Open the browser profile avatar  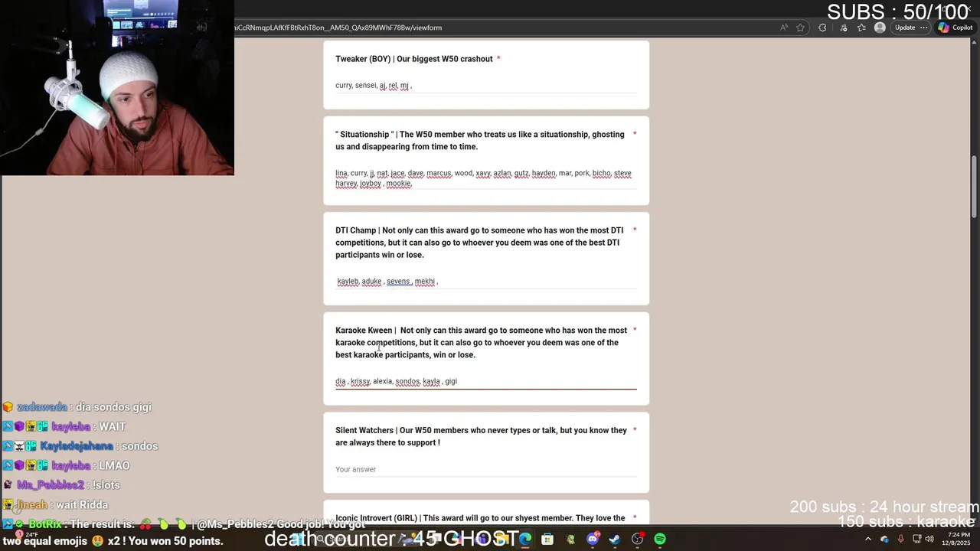click(x=880, y=28)
